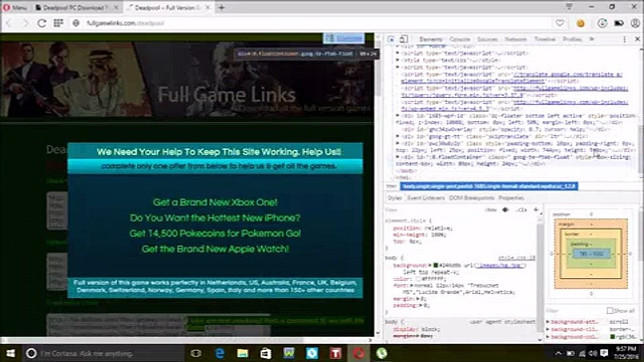Add a new style rule with the plus icon

[536, 210]
